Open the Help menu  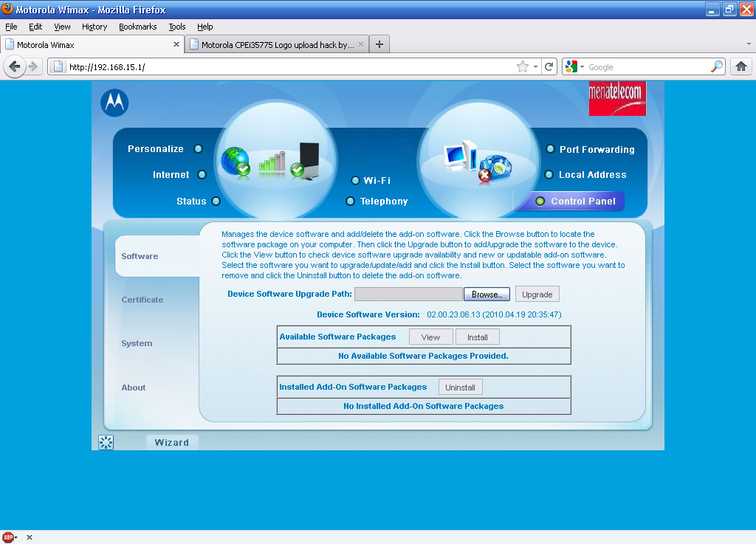coord(205,27)
